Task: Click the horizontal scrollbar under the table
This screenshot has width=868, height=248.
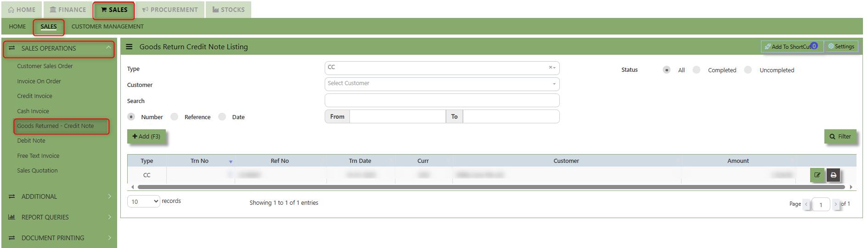Action: [490, 187]
